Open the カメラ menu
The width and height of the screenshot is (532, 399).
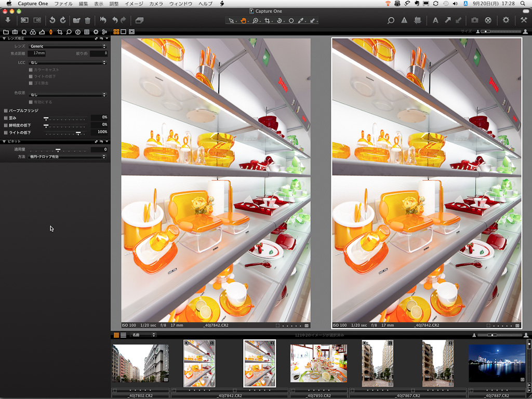[156, 4]
